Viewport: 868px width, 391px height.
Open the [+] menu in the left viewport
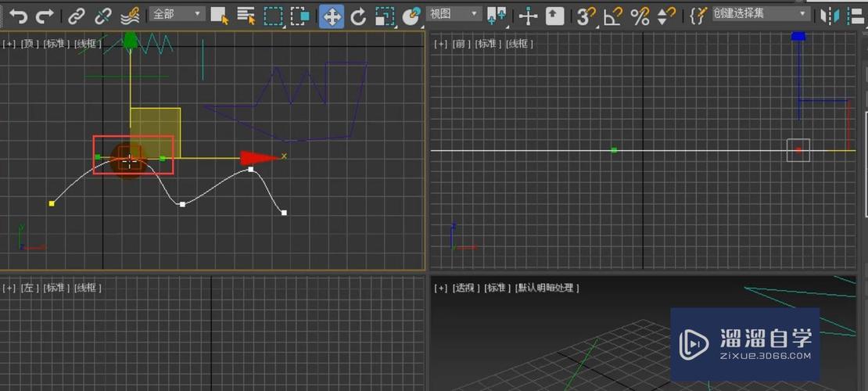click(9, 288)
